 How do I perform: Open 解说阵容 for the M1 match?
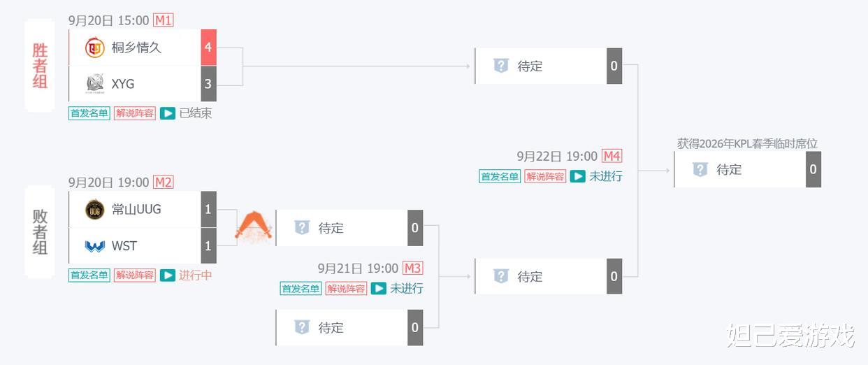coord(135,113)
